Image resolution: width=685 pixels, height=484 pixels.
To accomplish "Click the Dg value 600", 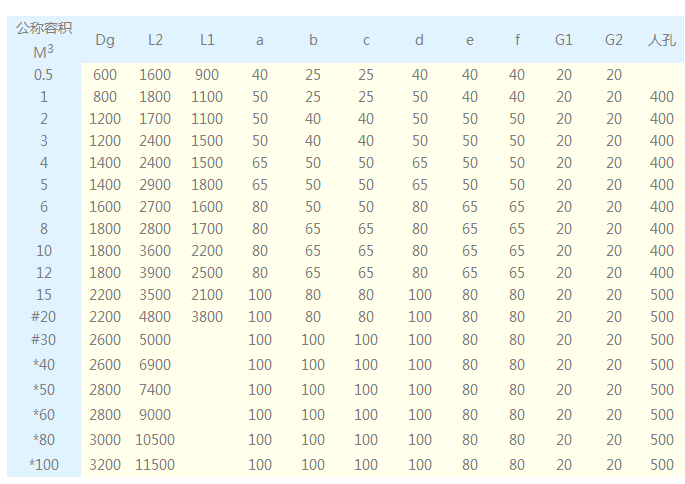I will (x=105, y=75).
